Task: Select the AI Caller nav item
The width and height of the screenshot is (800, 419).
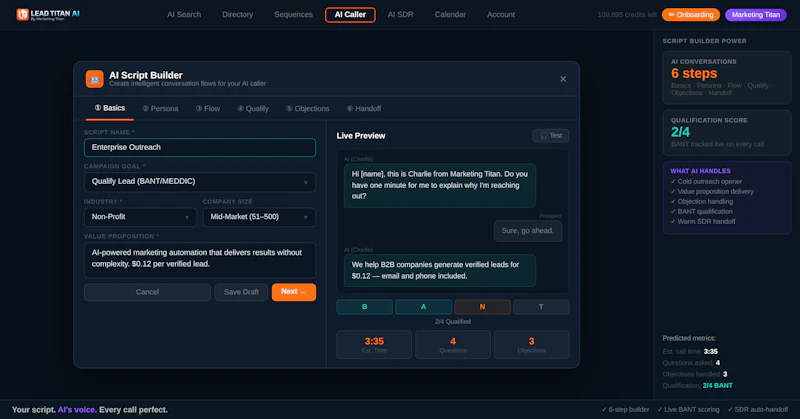Action: tap(350, 15)
